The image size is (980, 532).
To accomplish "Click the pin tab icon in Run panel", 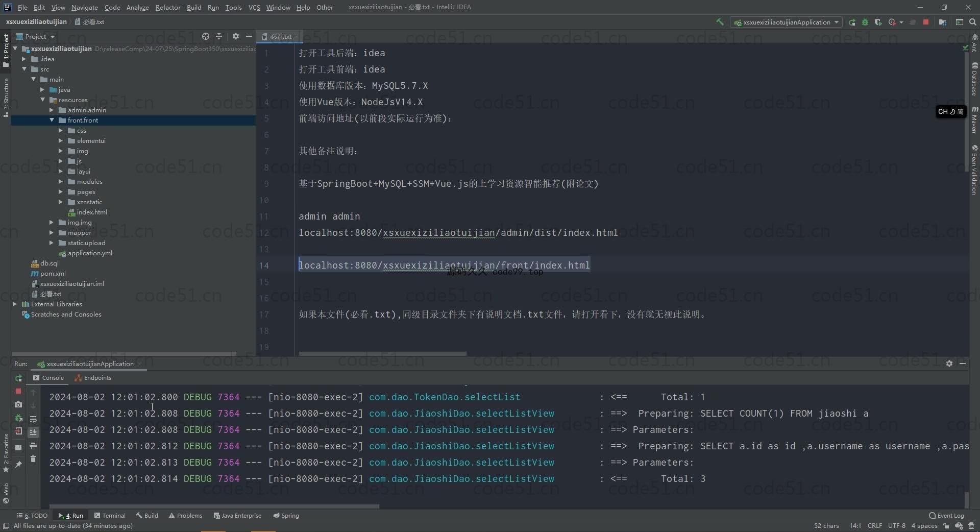I will point(18,464).
